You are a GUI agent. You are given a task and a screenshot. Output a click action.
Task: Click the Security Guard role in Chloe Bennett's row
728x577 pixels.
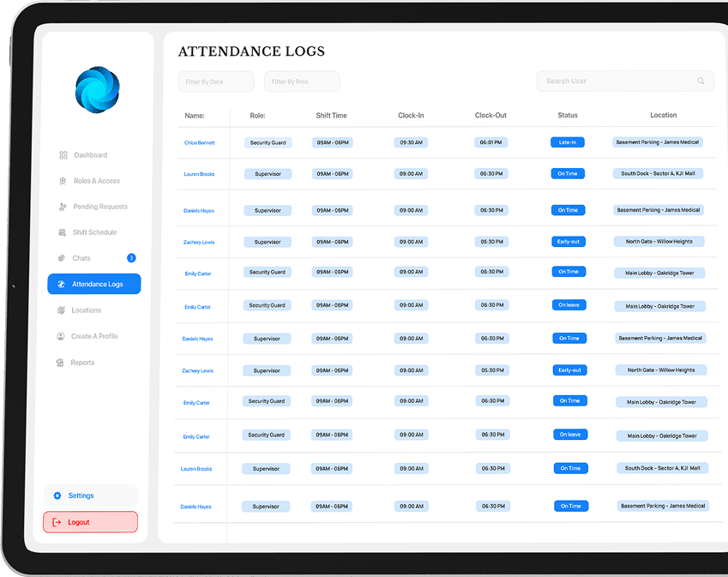[x=268, y=142]
